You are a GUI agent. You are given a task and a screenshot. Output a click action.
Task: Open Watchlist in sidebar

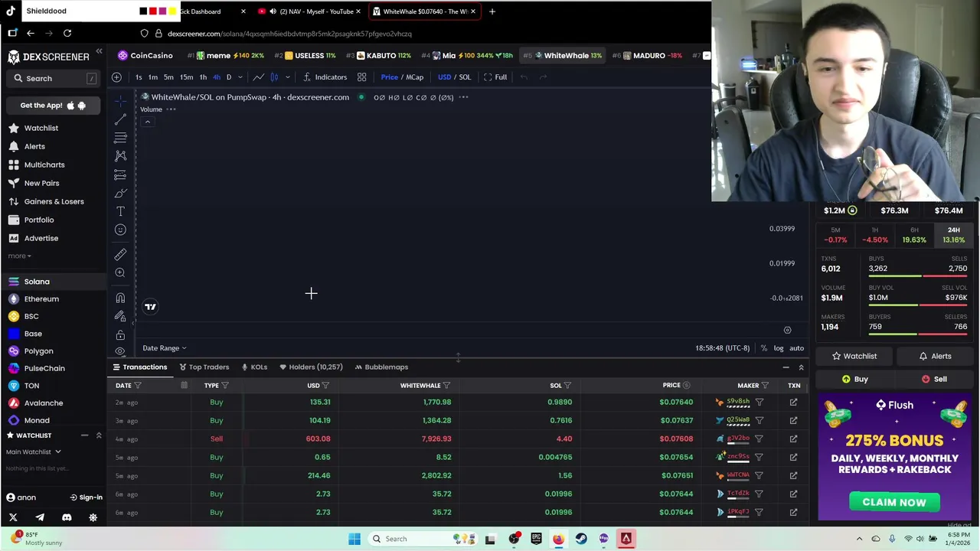tap(41, 128)
